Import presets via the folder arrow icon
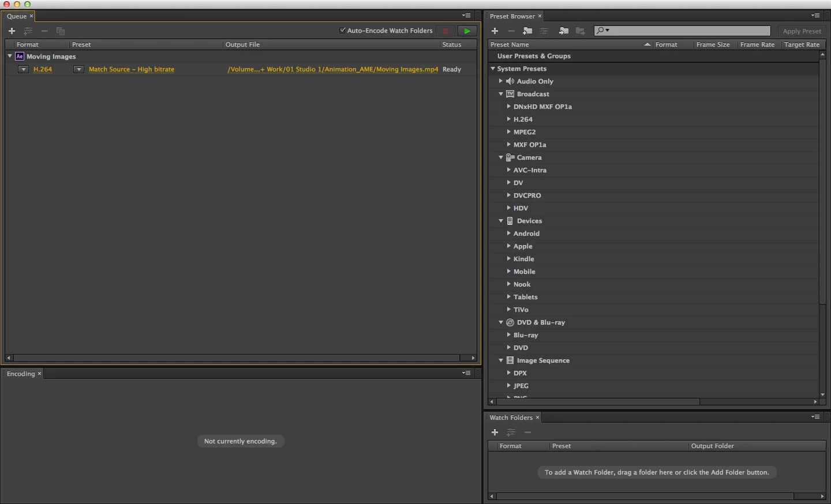Image resolution: width=831 pixels, height=504 pixels. click(564, 31)
